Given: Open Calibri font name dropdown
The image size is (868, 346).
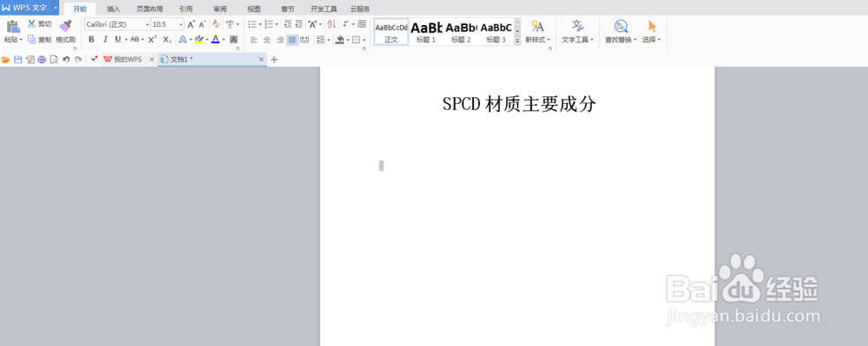Looking at the screenshot, I should point(148,25).
